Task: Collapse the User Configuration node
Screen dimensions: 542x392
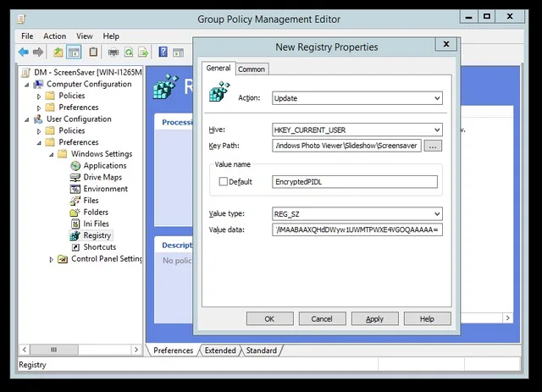Action: (x=26, y=119)
